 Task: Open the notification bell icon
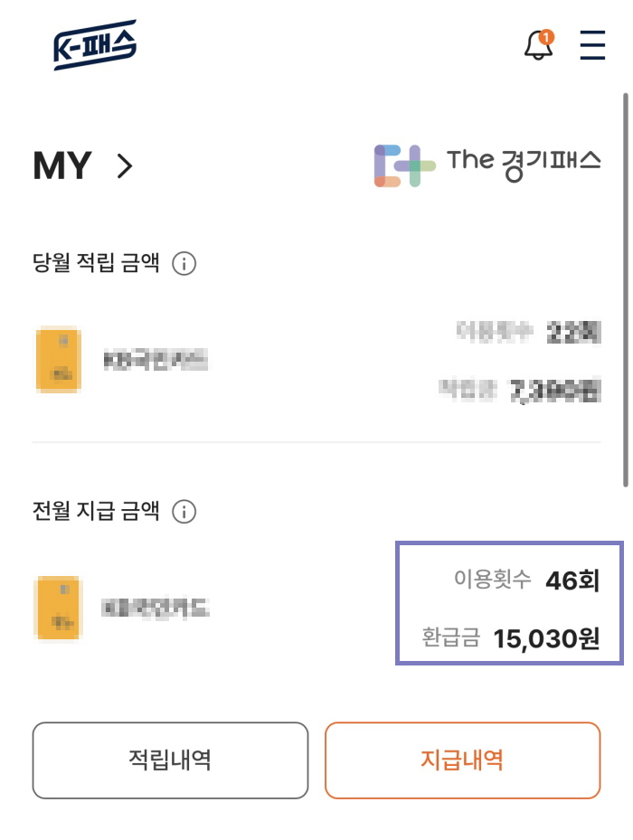tap(538, 45)
